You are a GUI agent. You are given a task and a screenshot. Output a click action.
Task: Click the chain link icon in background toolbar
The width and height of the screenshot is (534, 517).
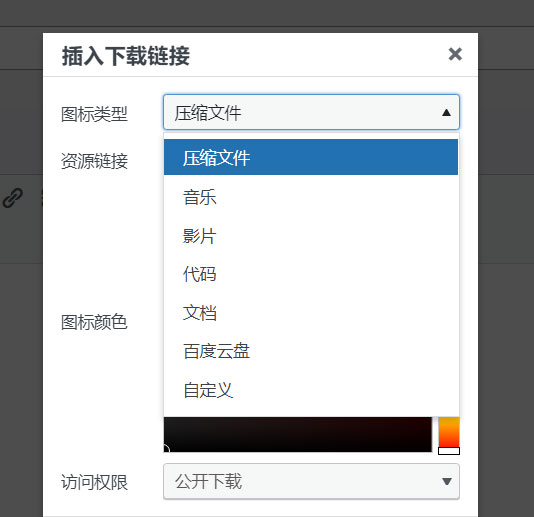[13, 198]
